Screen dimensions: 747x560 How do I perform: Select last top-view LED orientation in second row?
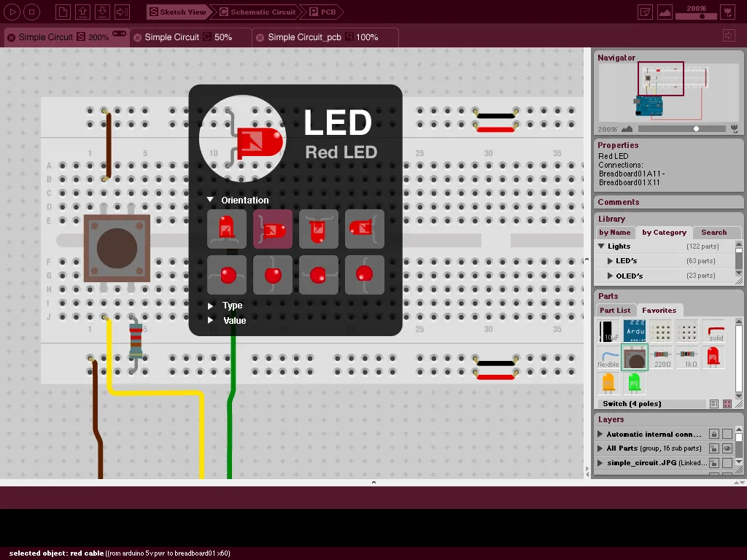pyautogui.click(x=365, y=275)
